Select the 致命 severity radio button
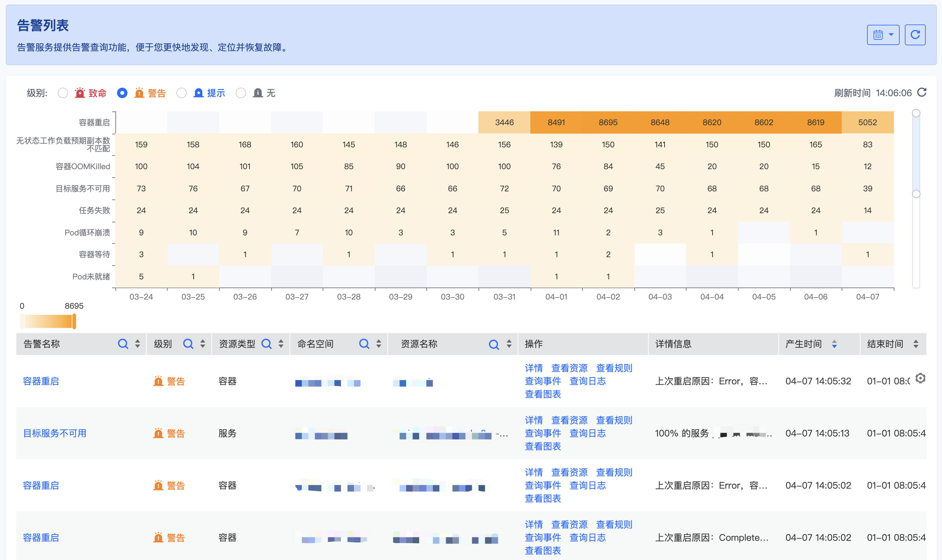This screenshot has height=560, width=942. [x=63, y=93]
